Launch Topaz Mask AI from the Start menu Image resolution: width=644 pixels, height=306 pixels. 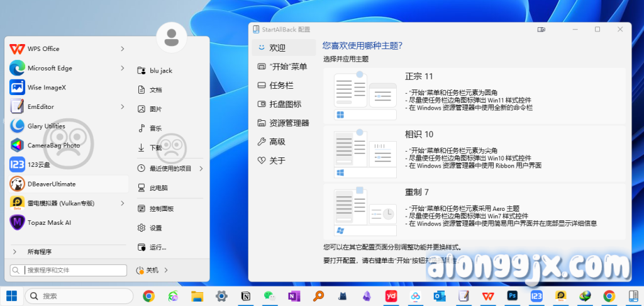click(68, 223)
